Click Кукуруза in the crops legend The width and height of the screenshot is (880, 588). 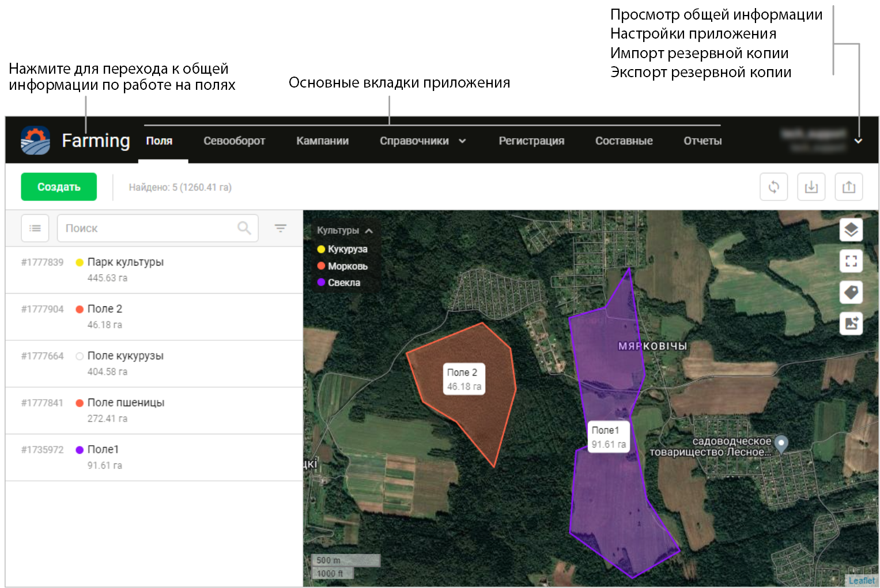342,249
